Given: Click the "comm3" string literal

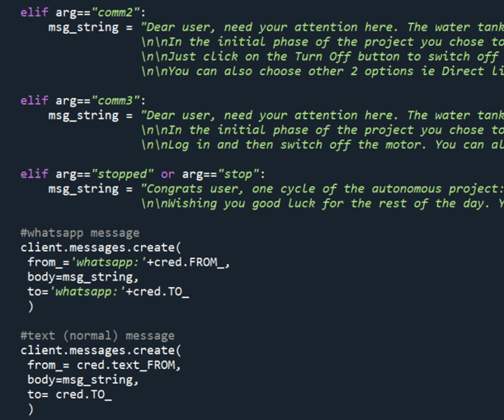Looking at the screenshot, I should coord(115,101).
